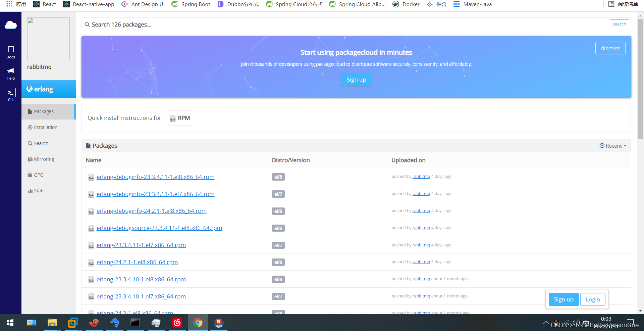Click Sign up in the banner
644x331 pixels.
tap(356, 80)
